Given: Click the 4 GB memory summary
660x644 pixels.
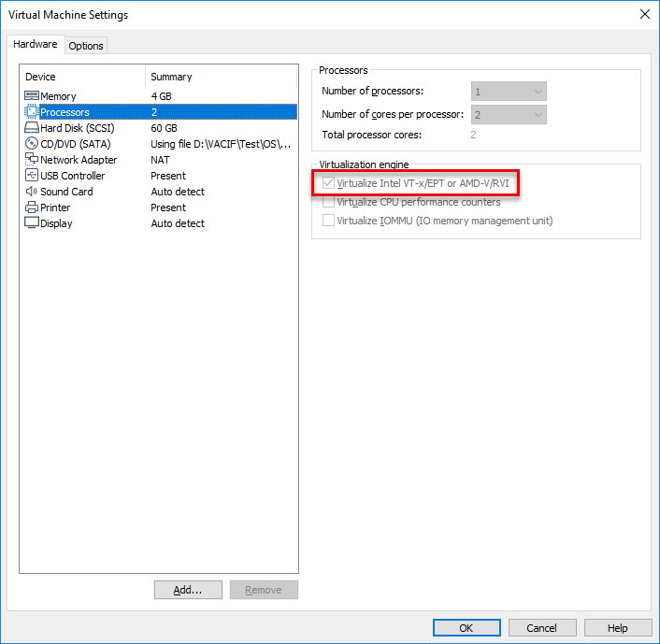Looking at the screenshot, I should [161, 96].
